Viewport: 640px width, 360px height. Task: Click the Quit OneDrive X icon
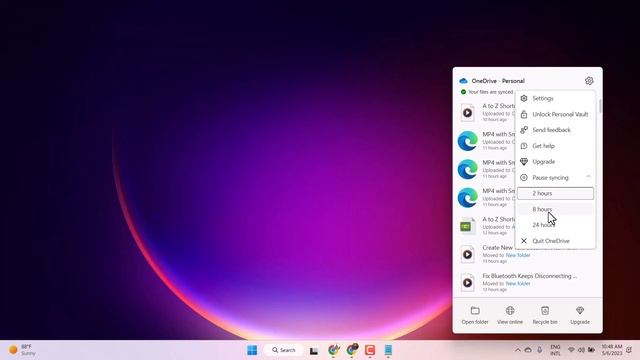(524, 241)
